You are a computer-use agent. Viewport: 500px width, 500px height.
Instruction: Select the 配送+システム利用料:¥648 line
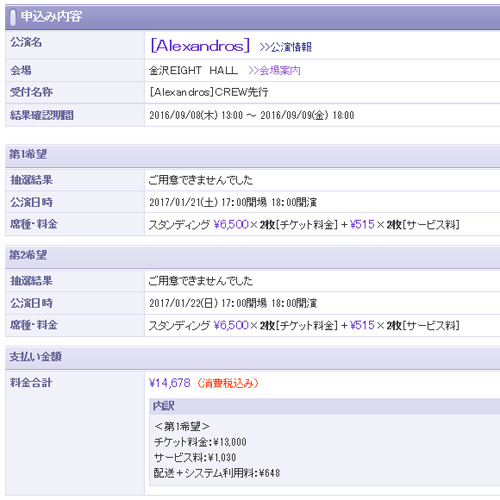coord(217,473)
